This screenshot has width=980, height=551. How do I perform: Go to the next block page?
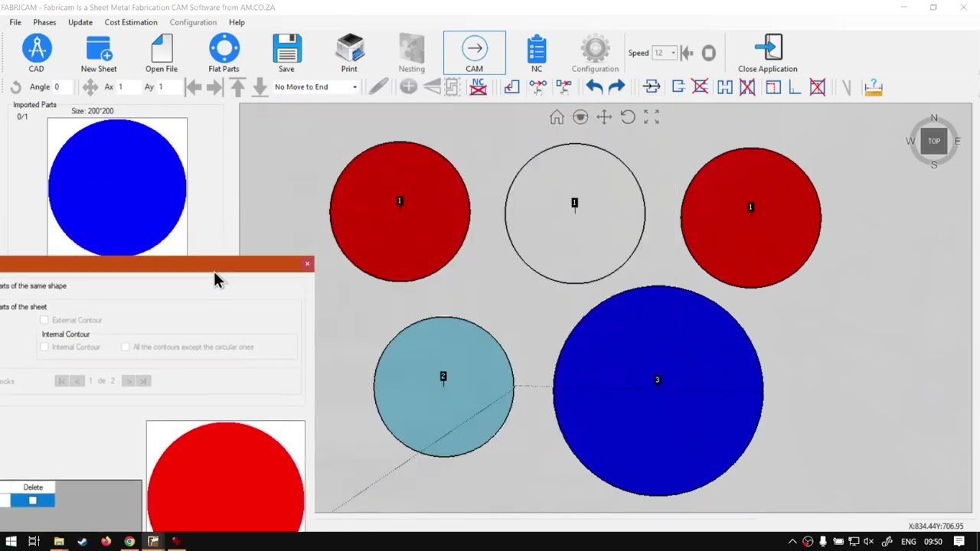click(128, 381)
